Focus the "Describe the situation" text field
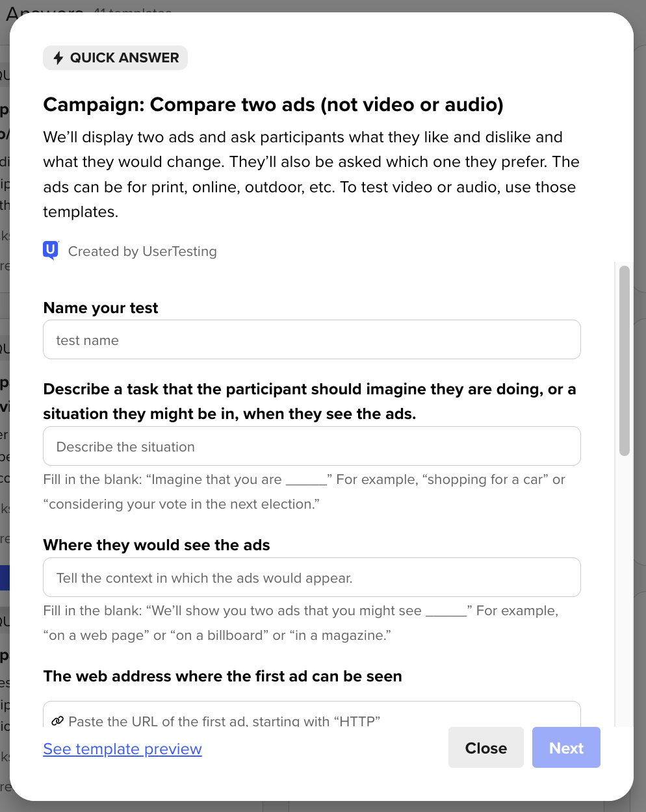The image size is (646, 812). pyautogui.click(x=311, y=446)
